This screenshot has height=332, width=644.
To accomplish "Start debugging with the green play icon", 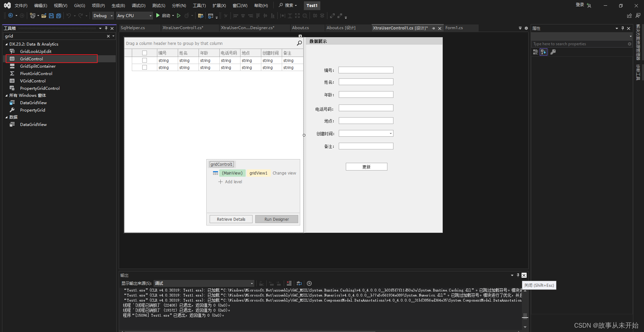I will coord(157,15).
